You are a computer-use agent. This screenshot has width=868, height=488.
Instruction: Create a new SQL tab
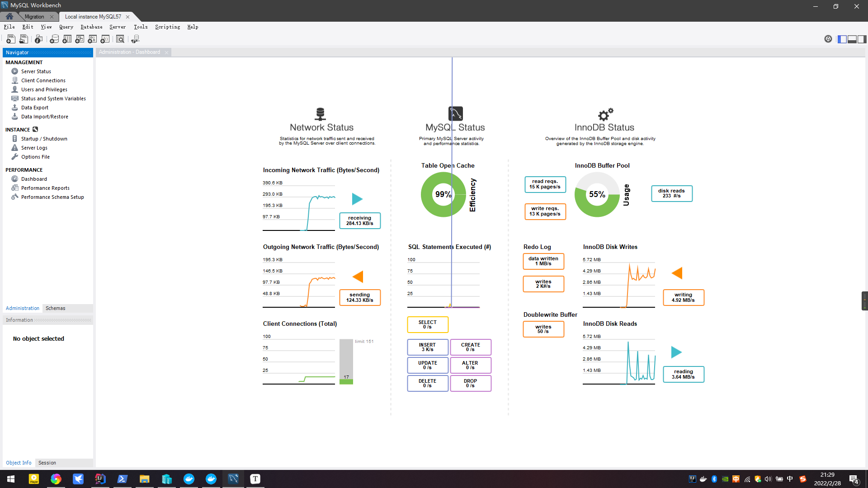click(11, 39)
